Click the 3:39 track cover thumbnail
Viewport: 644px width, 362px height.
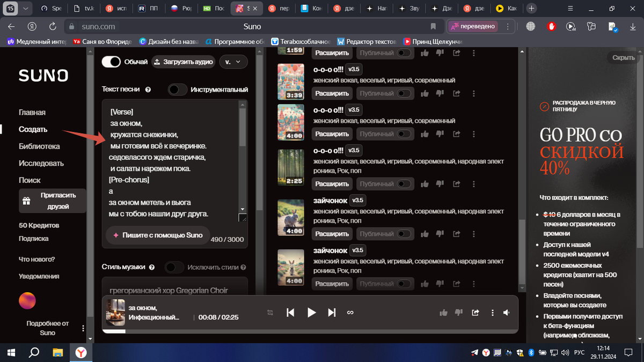tap(291, 82)
